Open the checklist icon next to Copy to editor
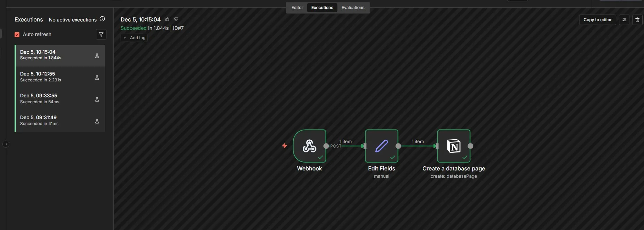 [624, 20]
